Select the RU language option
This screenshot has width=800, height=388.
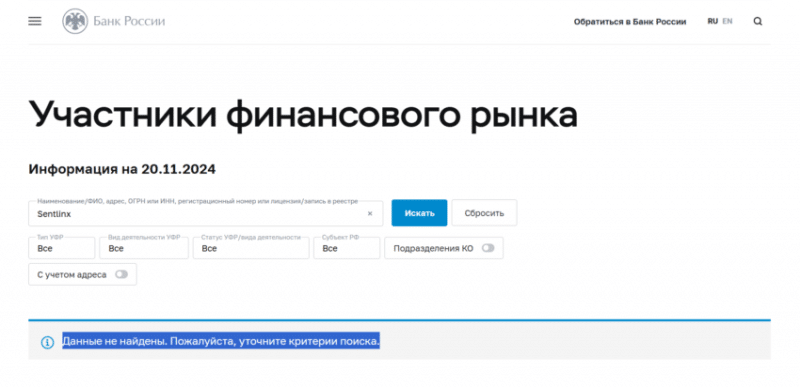712,21
